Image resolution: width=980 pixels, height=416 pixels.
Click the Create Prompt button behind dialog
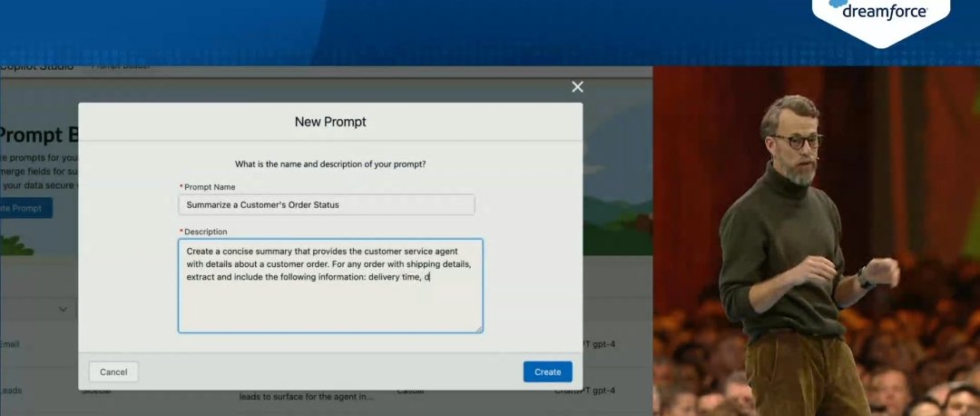(x=25, y=208)
